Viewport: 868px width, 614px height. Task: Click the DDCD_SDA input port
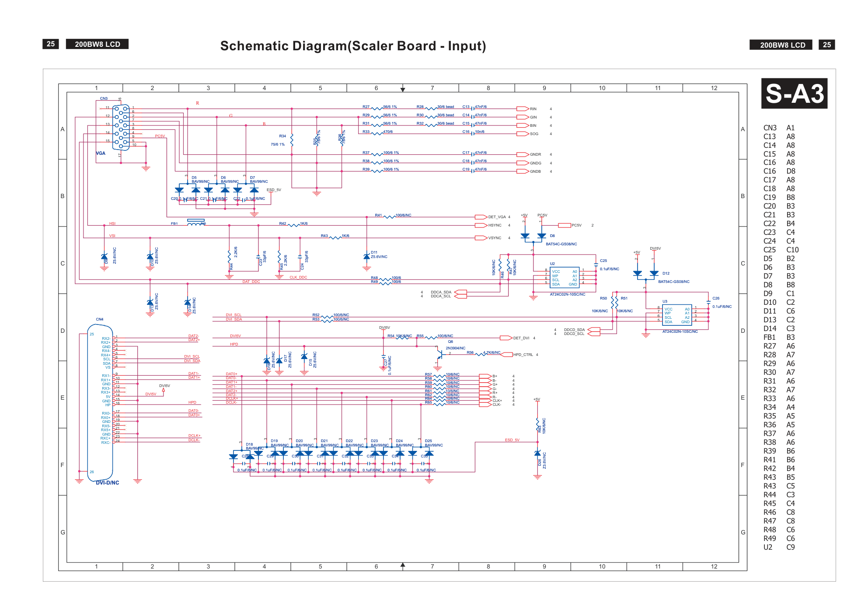(x=593, y=330)
